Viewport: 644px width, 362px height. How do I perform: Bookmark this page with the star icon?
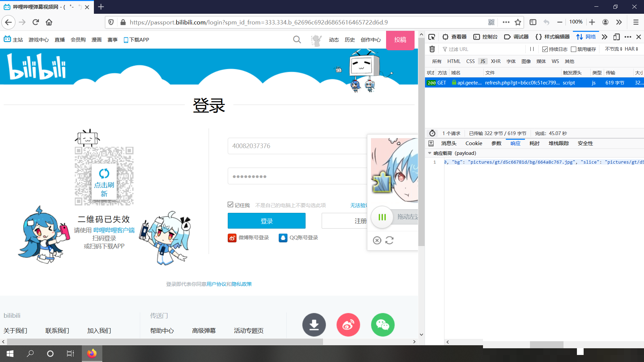[518, 22]
